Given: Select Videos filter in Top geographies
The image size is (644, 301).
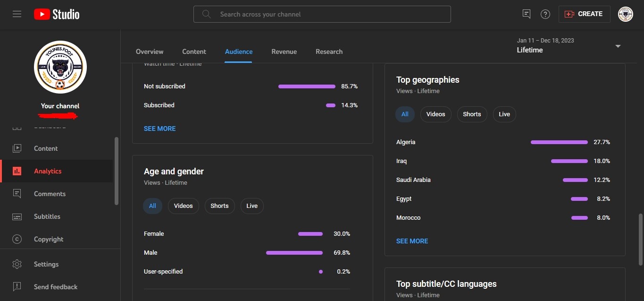Looking at the screenshot, I should click(x=435, y=114).
